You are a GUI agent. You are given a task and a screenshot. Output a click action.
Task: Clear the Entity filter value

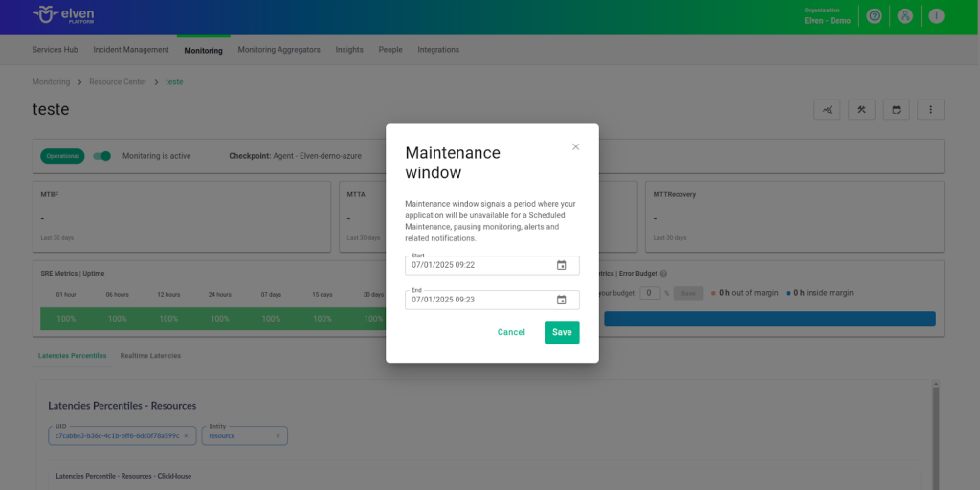[x=278, y=435]
